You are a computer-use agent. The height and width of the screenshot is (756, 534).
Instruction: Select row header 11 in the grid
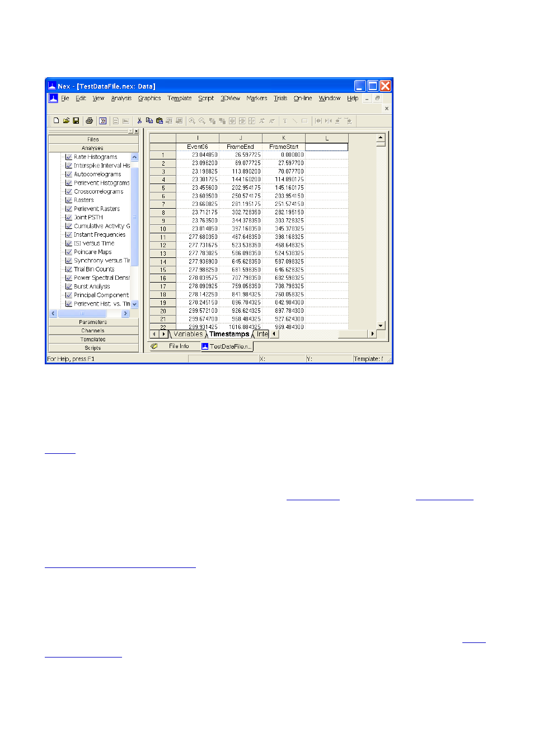coord(163,237)
